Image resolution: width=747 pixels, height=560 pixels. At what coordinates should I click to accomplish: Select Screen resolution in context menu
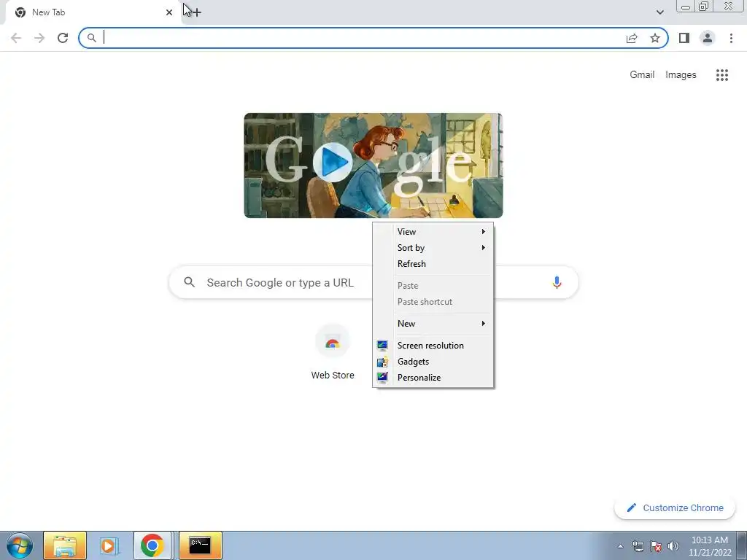pos(433,346)
